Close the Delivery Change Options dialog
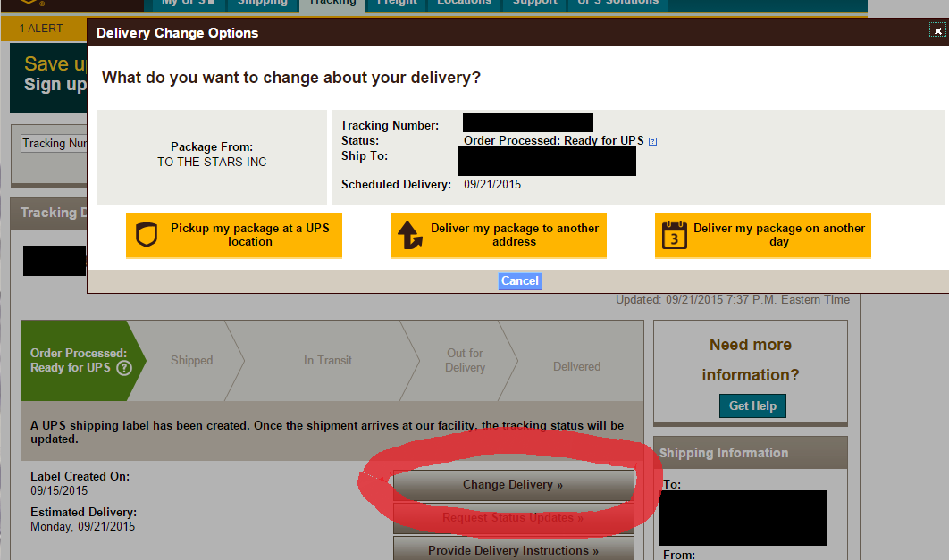Viewport: 949px width, 560px height. pyautogui.click(x=937, y=30)
